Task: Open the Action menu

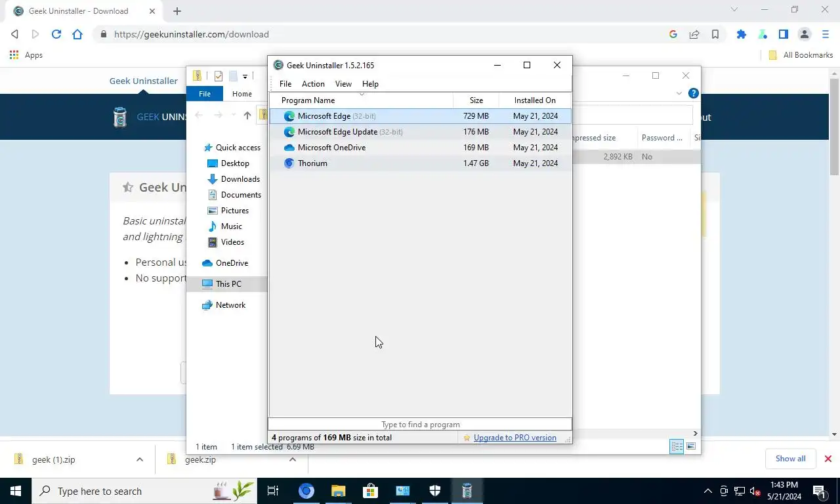Action: point(313,84)
